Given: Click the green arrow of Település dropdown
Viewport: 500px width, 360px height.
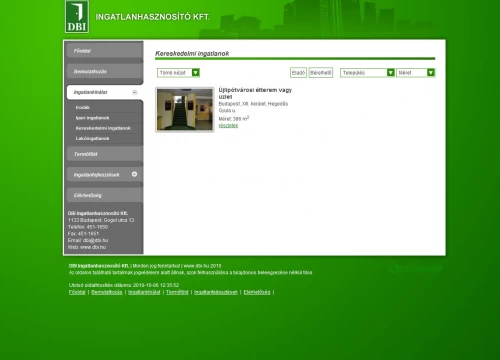Looking at the screenshot, I should [391, 73].
